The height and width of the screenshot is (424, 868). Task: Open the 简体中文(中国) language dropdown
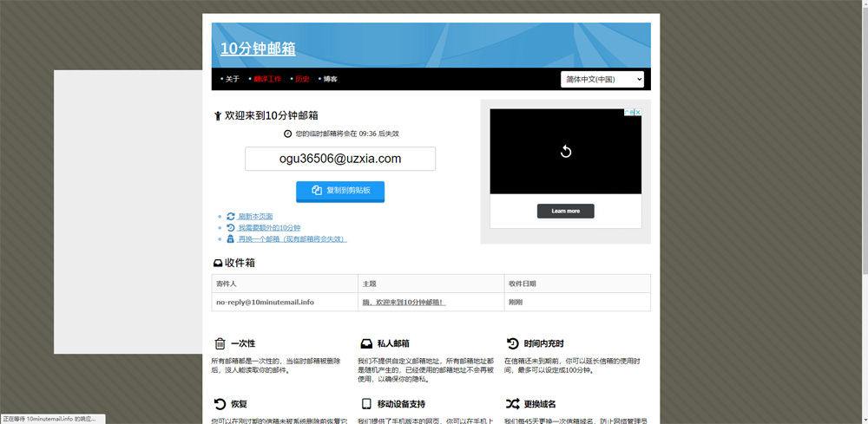point(602,79)
